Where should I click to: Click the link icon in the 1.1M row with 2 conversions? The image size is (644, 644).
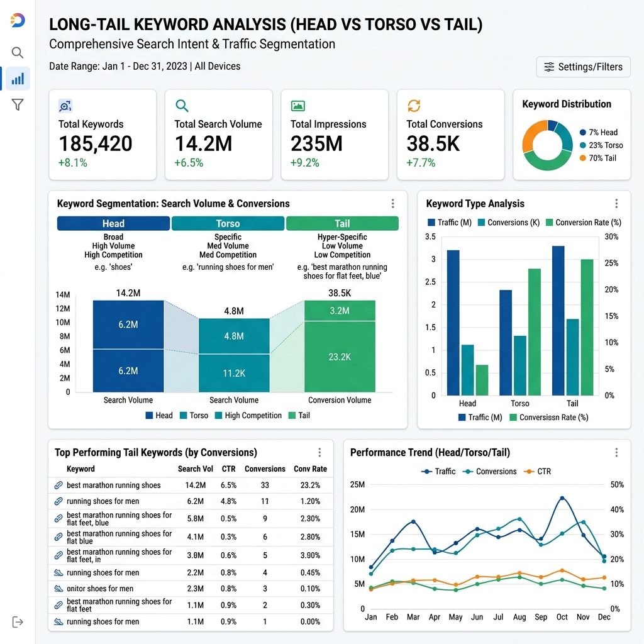(x=58, y=605)
